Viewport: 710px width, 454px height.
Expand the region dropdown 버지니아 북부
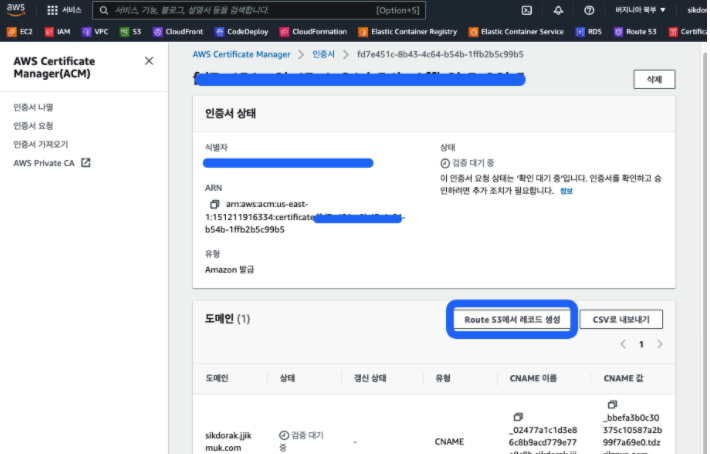pos(640,10)
